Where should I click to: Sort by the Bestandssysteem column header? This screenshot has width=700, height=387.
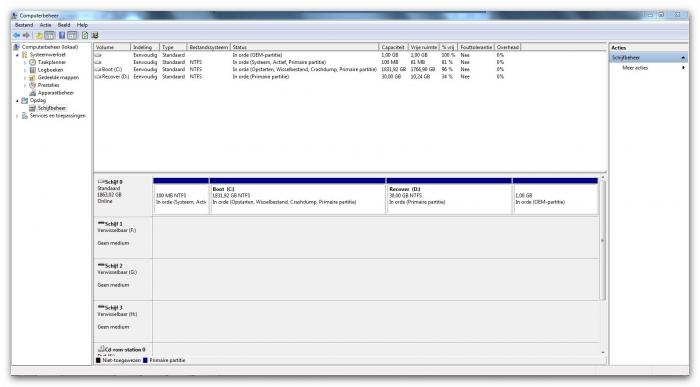point(208,47)
